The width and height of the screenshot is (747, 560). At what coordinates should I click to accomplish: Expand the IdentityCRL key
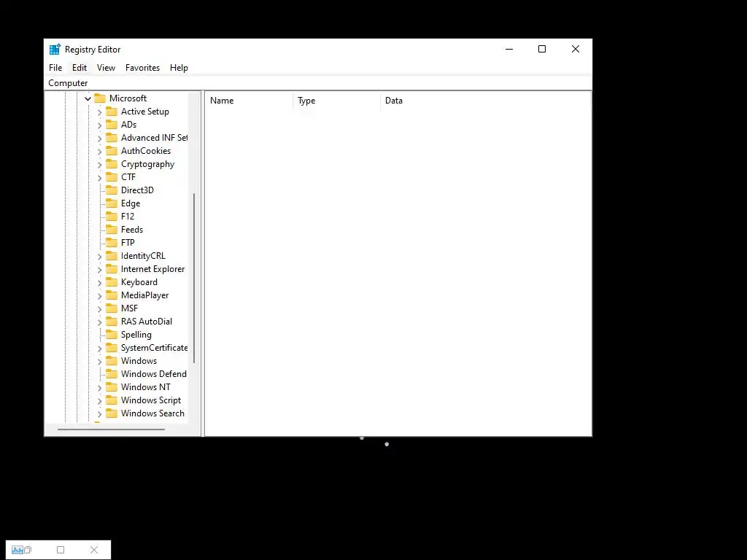click(x=99, y=256)
